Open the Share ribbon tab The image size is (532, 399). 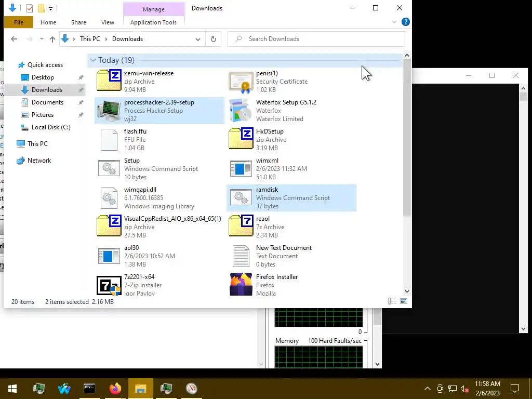[x=78, y=22]
